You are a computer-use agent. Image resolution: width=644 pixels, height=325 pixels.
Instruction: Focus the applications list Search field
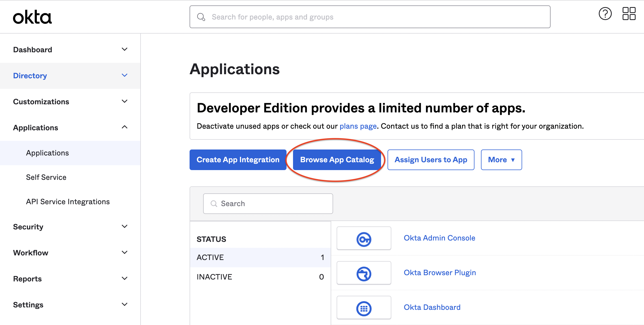tap(268, 204)
